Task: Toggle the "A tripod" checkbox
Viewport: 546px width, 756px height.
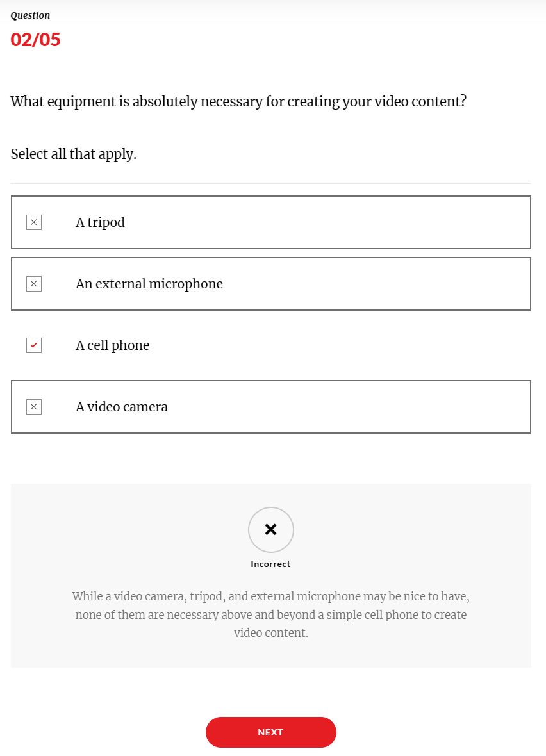Action: [x=34, y=222]
